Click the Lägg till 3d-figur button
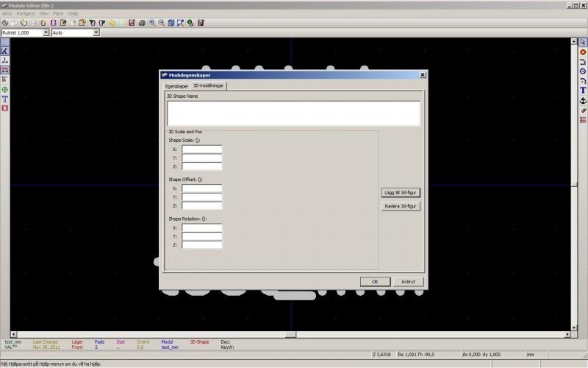588x368 pixels. (x=401, y=193)
